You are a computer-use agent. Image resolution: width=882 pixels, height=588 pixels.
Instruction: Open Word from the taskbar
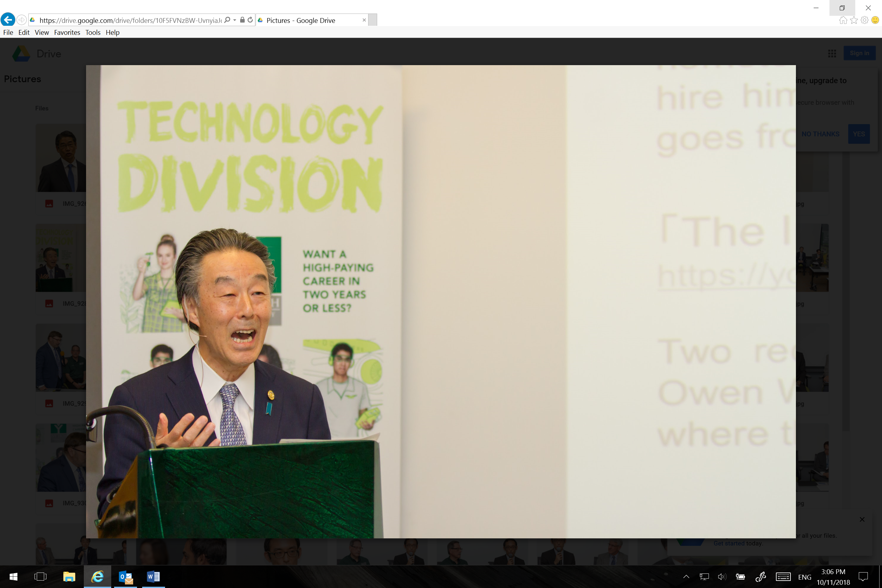(x=153, y=577)
